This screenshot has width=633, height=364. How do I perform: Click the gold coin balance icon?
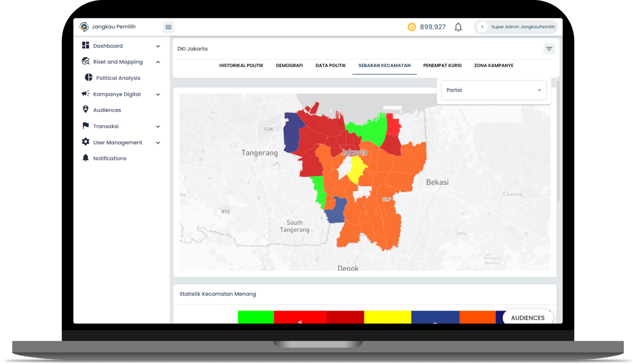coord(412,27)
